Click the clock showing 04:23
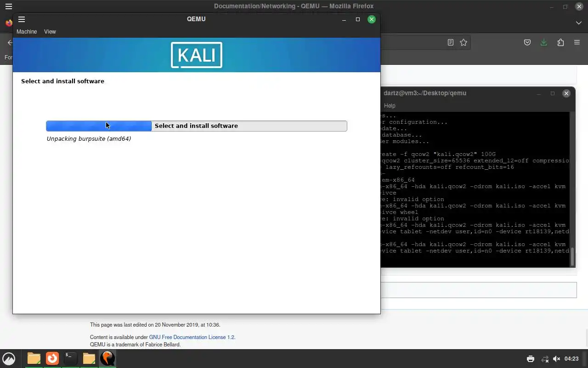Image resolution: width=588 pixels, height=368 pixels. (571, 359)
